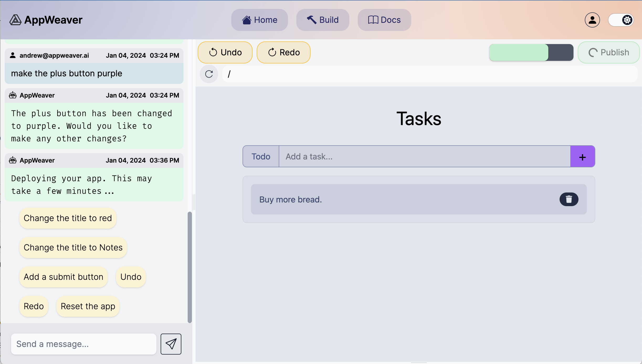Open the user account profile icon
642x364 pixels.
point(592,20)
